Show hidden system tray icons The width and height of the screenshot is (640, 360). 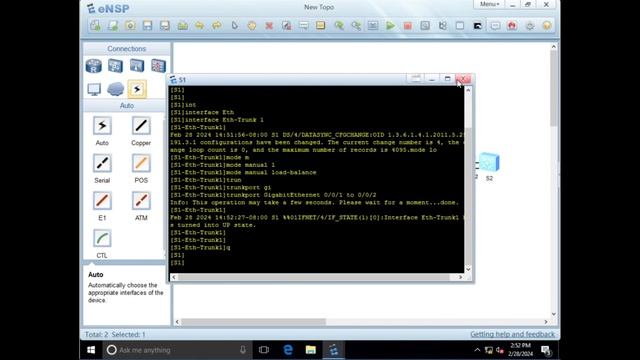click(477, 350)
